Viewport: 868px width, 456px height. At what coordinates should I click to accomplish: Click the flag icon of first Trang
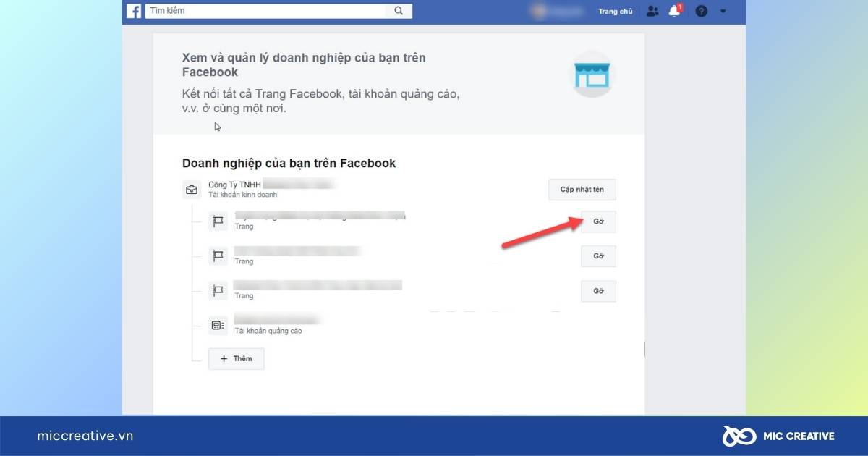point(218,221)
